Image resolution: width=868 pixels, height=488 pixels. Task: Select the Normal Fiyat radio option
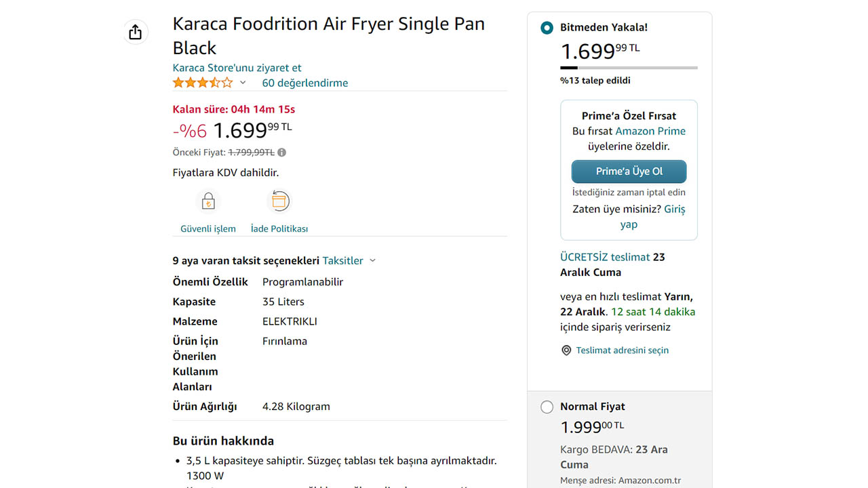tap(547, 407)
